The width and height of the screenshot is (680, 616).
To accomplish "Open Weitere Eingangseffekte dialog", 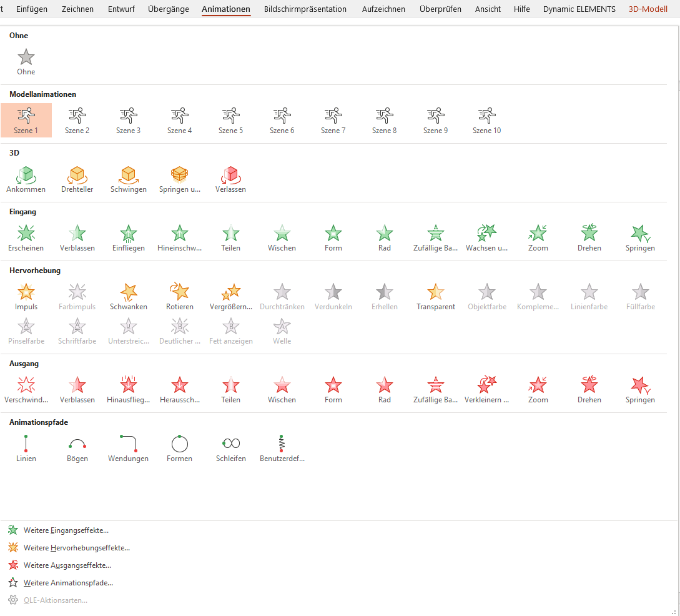I will point(66,530).
